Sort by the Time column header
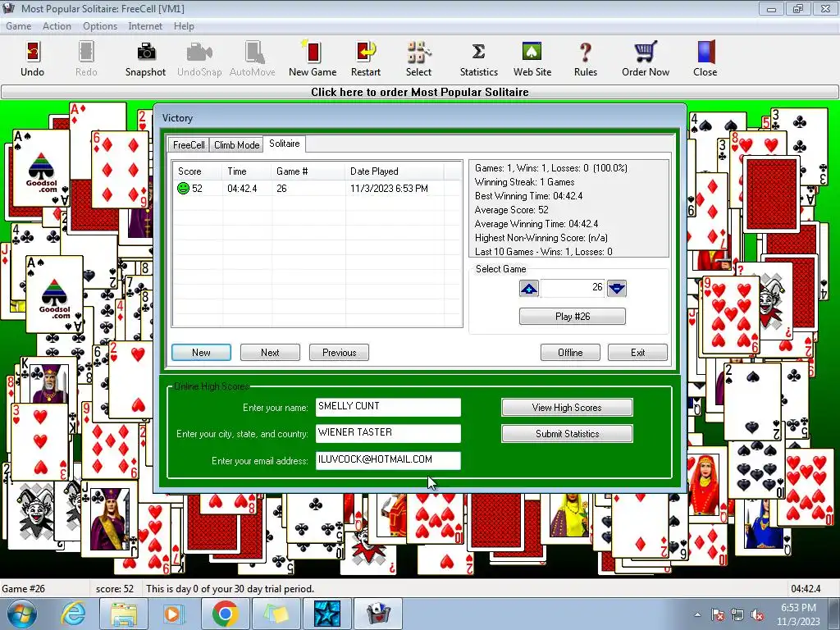This screenshot has height=630, width=840. [x=247, y=171]
